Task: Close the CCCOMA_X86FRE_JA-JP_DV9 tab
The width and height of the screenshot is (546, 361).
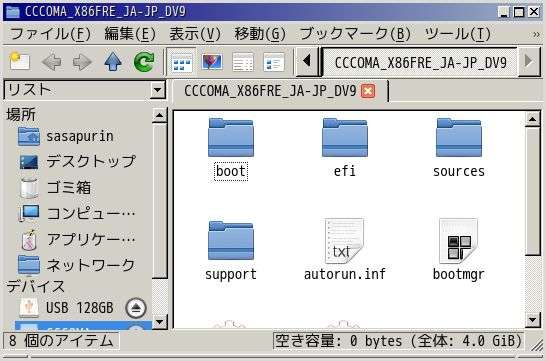Action: tap(368, 91)
